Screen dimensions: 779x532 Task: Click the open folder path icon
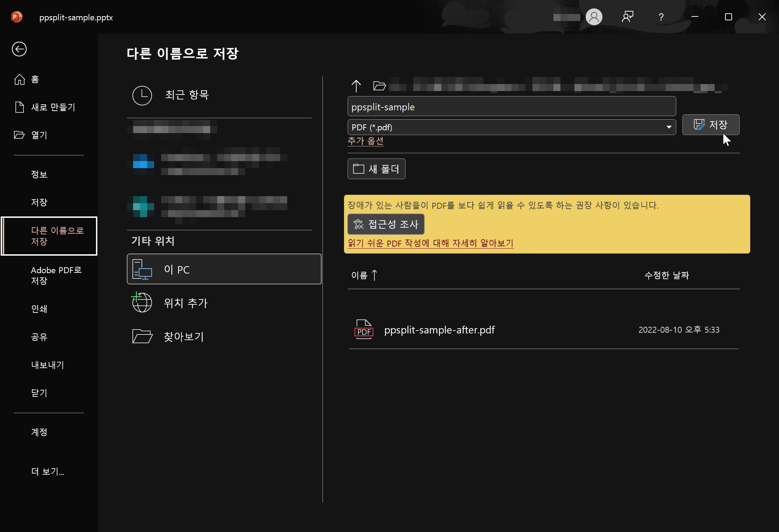[x=379, y=86]
